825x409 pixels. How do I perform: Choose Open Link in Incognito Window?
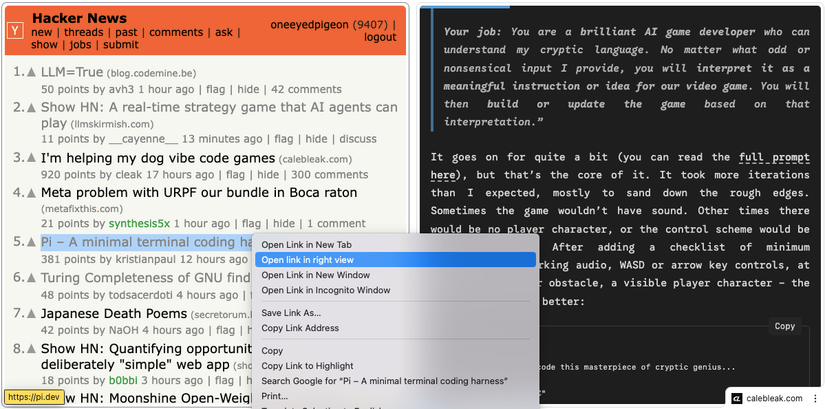[395, 290]
